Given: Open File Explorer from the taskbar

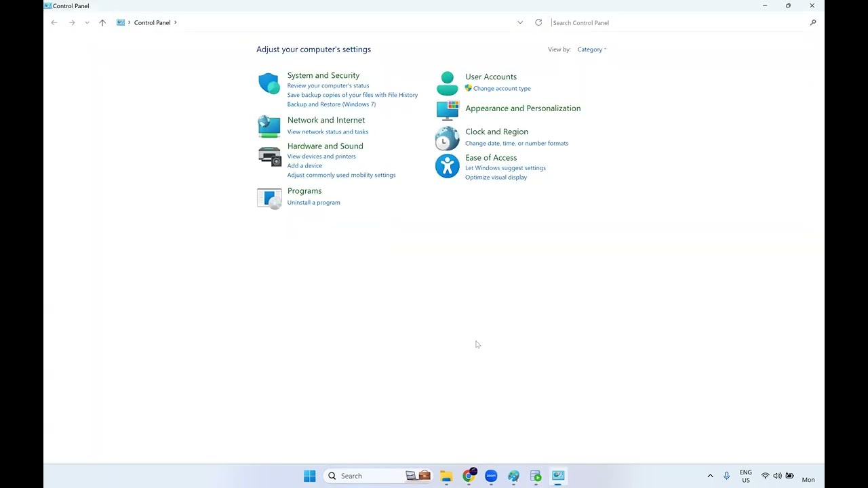Looking at the screenshot, I should coord(446,476).
